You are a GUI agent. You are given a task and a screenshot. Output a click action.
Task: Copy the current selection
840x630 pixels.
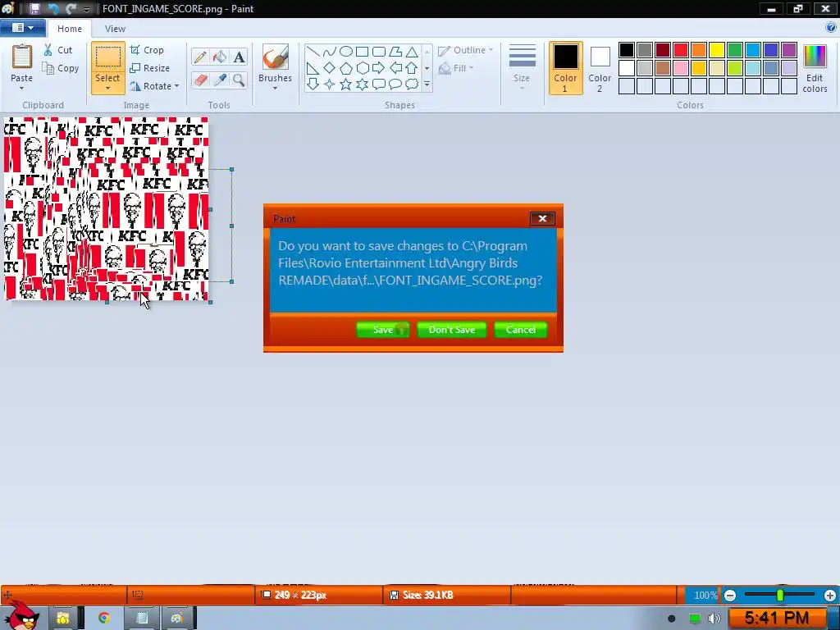click(61, 68)
